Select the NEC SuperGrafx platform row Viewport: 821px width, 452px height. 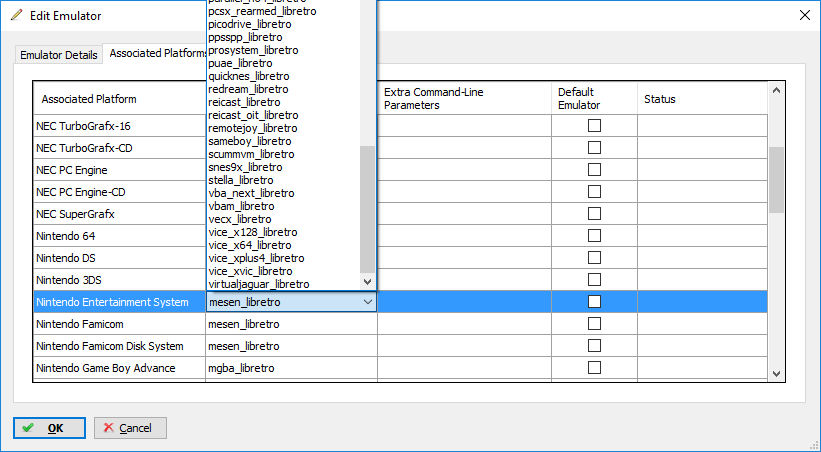click(x=119, y=214)
